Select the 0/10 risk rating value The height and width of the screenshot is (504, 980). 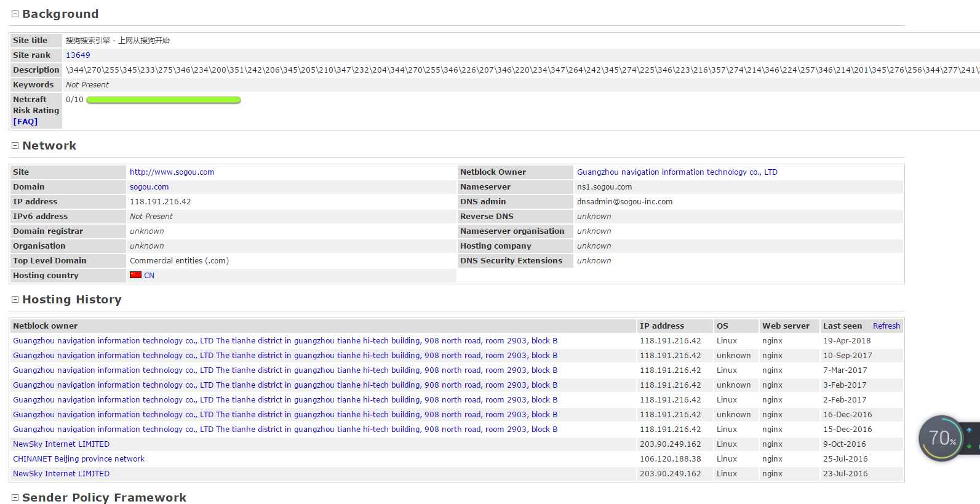click(74, 99)
